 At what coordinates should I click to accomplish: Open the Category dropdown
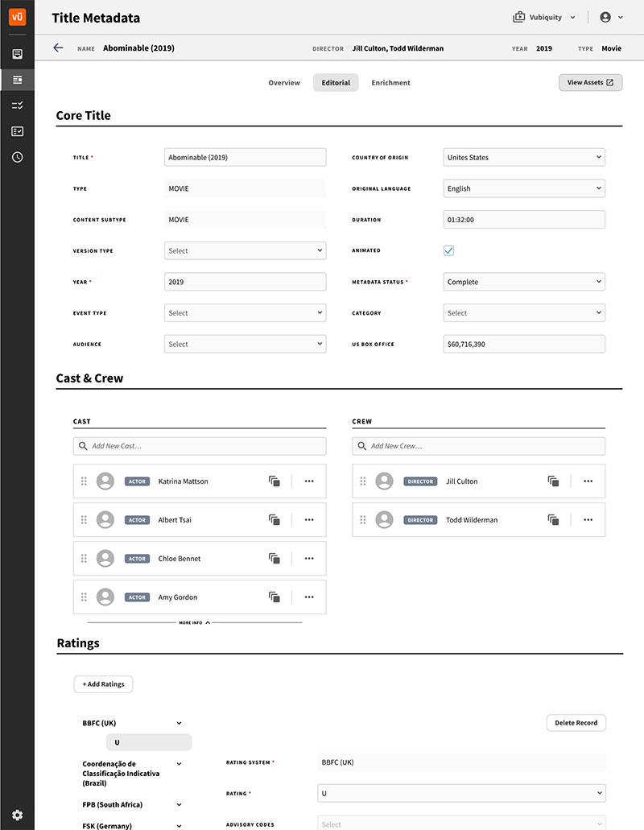524,313
